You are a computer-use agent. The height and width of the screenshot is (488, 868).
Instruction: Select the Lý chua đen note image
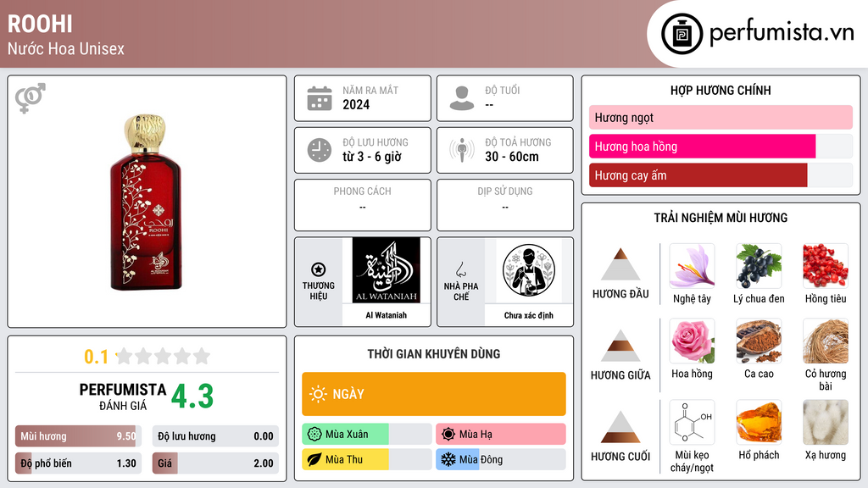tap(759, 266)
